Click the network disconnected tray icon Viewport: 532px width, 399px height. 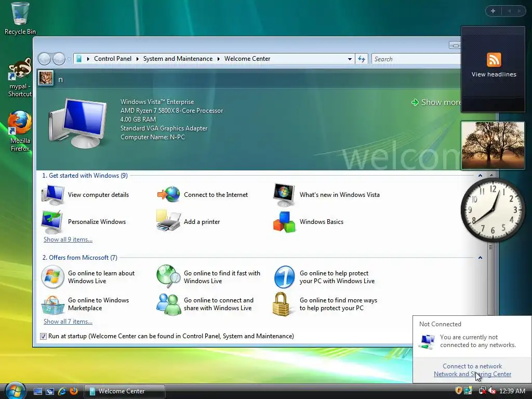tap(482, 391)
